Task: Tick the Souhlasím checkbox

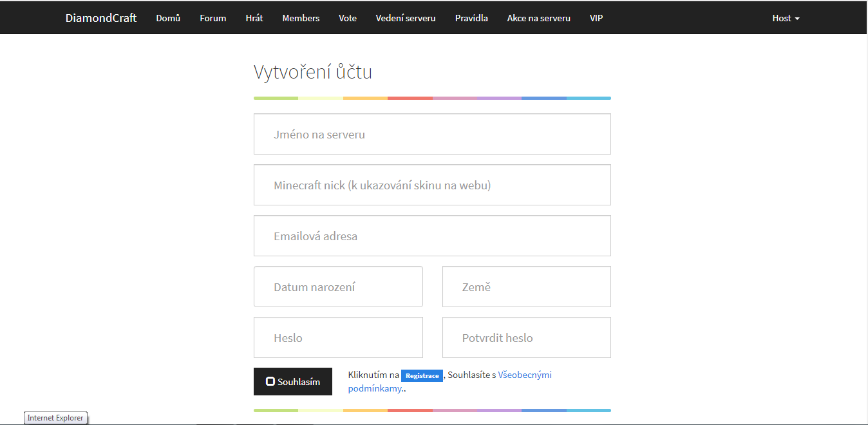Action: tap(270, 382)
